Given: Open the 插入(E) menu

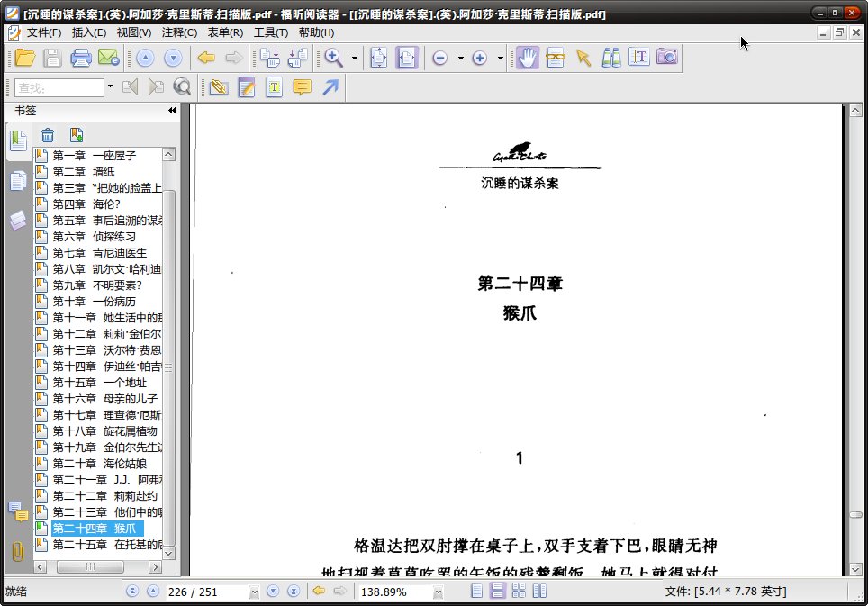Looking at the screenshot, I should [88, 32].
